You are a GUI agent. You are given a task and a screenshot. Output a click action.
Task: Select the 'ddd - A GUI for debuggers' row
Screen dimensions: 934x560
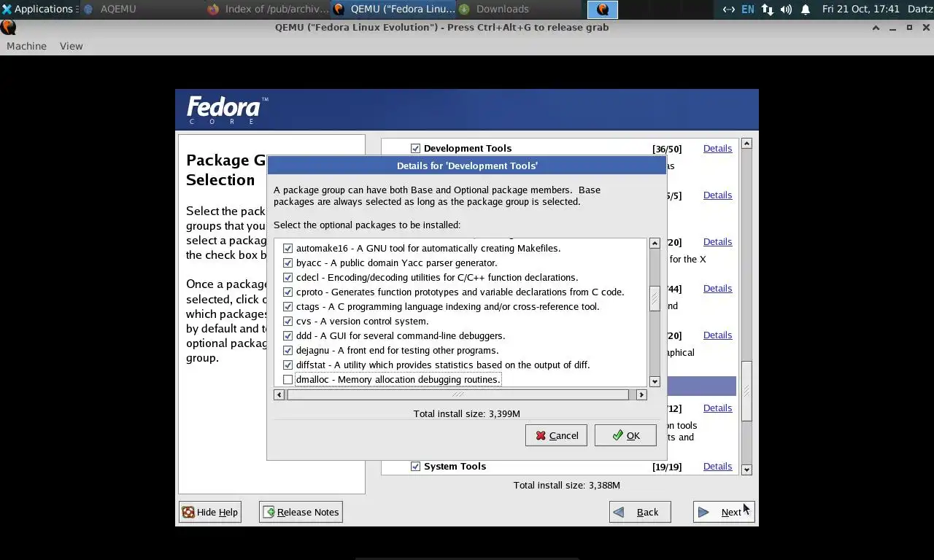point(401,335)
